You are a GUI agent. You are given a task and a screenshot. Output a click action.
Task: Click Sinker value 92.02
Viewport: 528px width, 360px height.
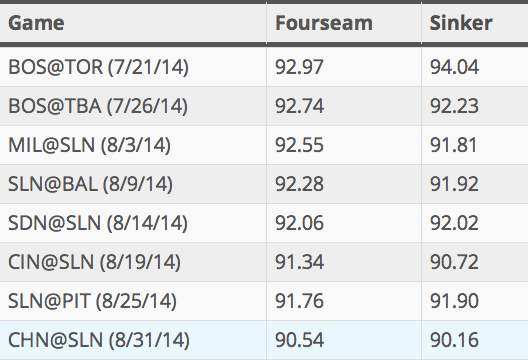click(454, 223)
